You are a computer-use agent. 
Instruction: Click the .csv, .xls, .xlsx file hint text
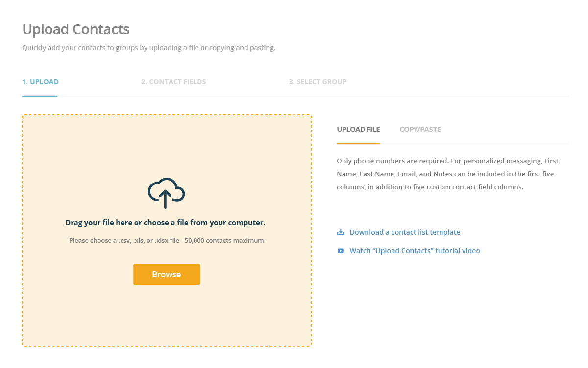point(167,241)
